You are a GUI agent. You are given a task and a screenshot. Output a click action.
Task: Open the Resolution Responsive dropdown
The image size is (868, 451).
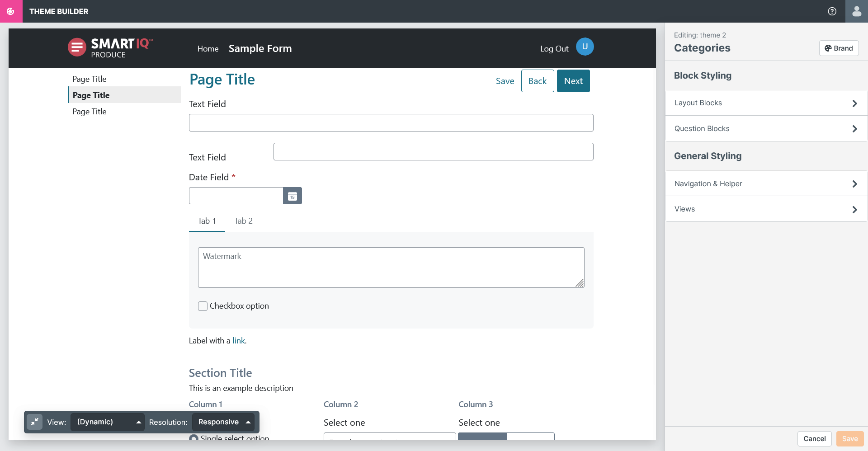(223, 422)
